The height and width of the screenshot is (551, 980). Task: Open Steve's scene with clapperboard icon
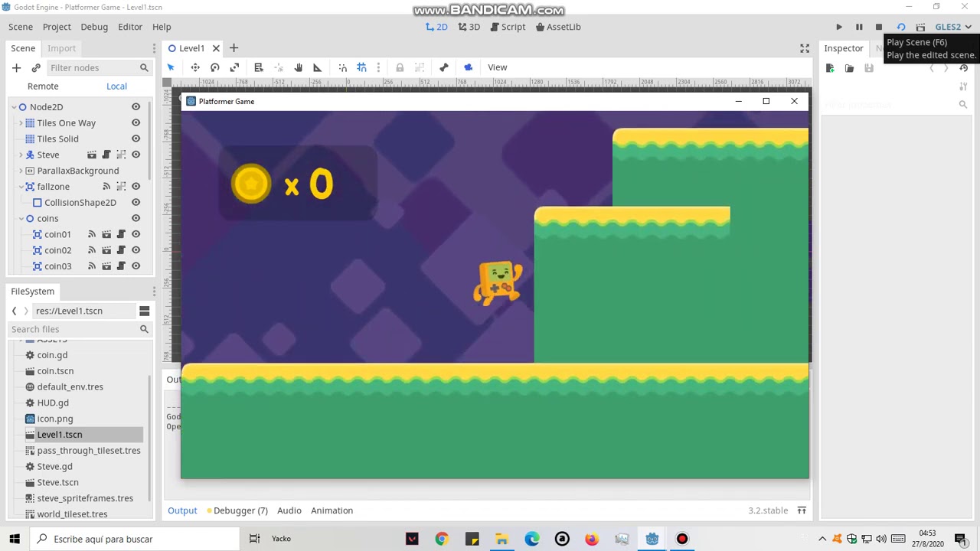(92, 155)
